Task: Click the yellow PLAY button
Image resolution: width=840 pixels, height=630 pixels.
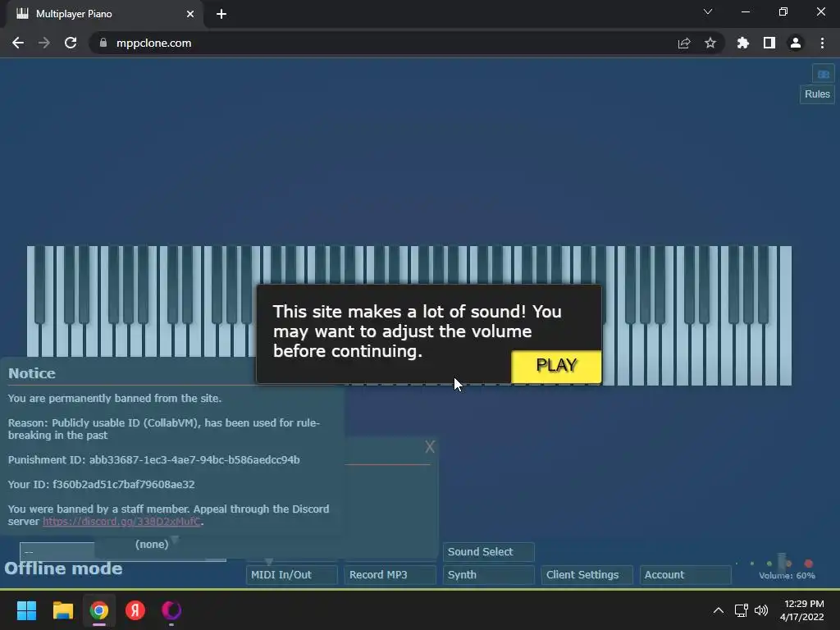Action: coord(556,367)
